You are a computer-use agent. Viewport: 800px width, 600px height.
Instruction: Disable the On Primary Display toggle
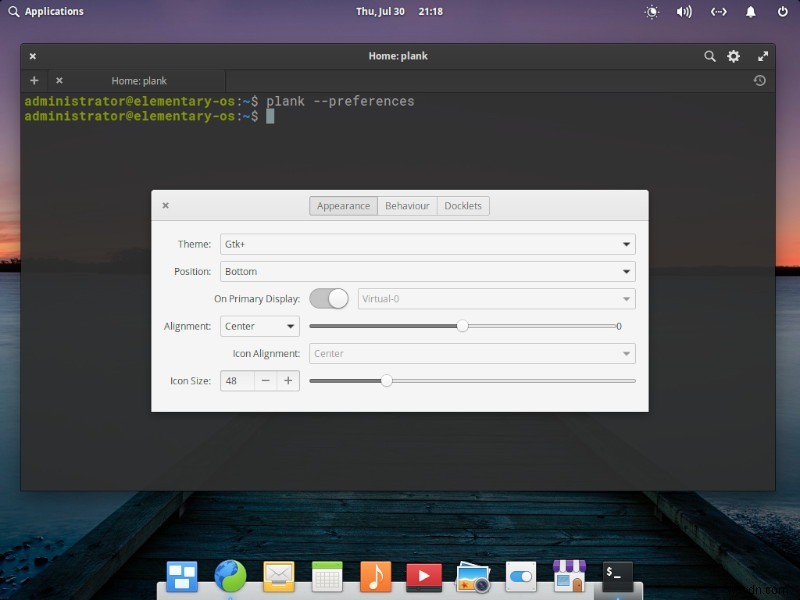point(330,298)
